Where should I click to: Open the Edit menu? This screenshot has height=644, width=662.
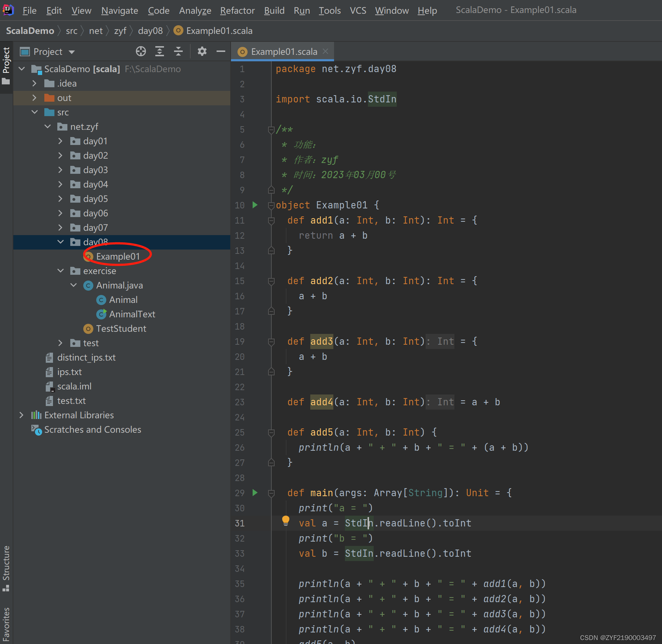(54, 10)
